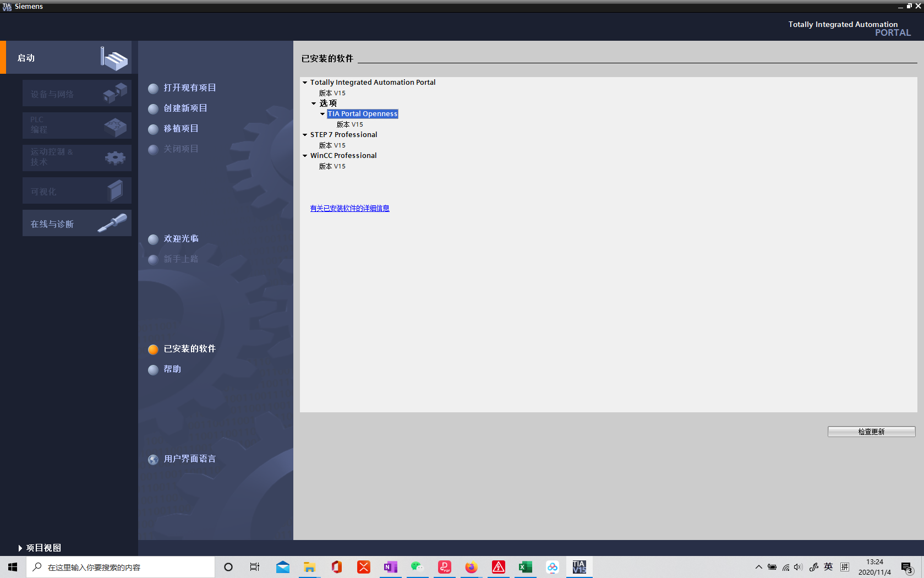Collapse the Totally Integrated Automation Portal node
Image resolution: width=924 pixels, height=578 pixels.
tap(305, 82)
